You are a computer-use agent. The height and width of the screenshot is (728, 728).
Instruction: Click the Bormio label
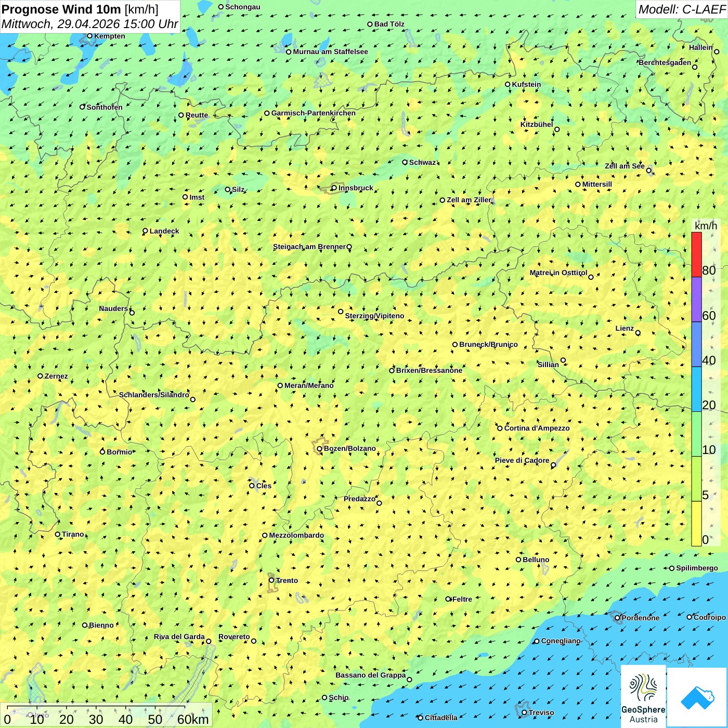[x=120, y=452]
